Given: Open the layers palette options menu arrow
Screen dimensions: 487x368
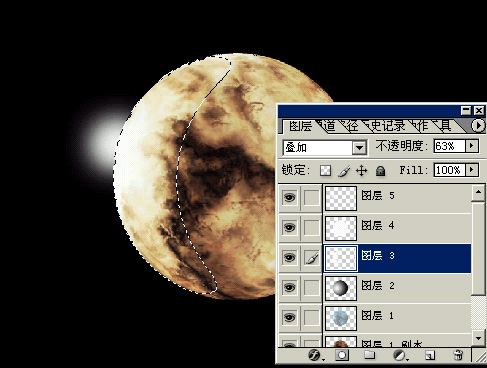Looking at the screenshot, I should [x=478, y=125].
